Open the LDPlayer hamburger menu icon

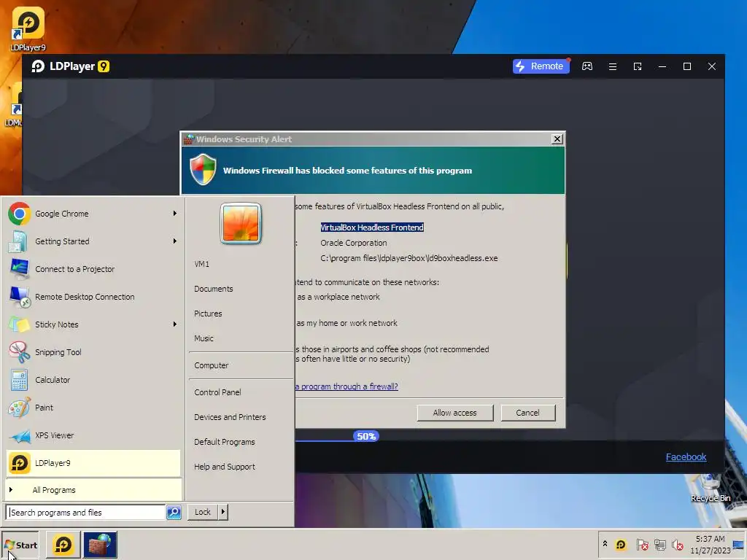(613, 66)
